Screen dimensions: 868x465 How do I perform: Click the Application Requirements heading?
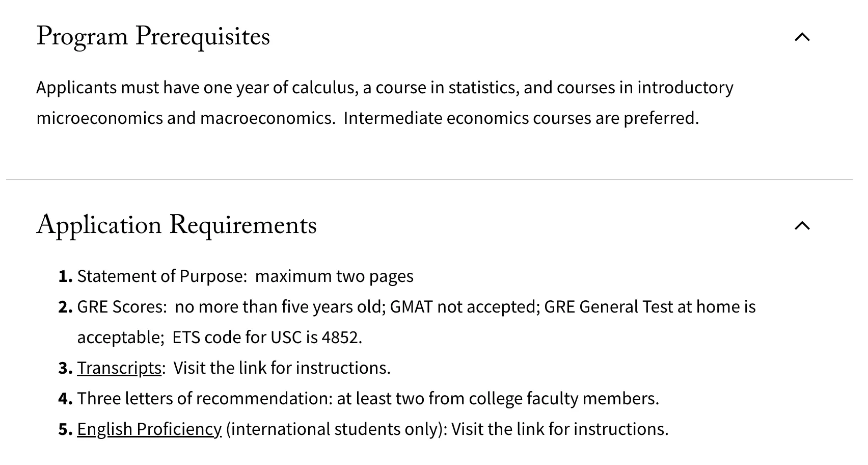(x=176, y=225)
